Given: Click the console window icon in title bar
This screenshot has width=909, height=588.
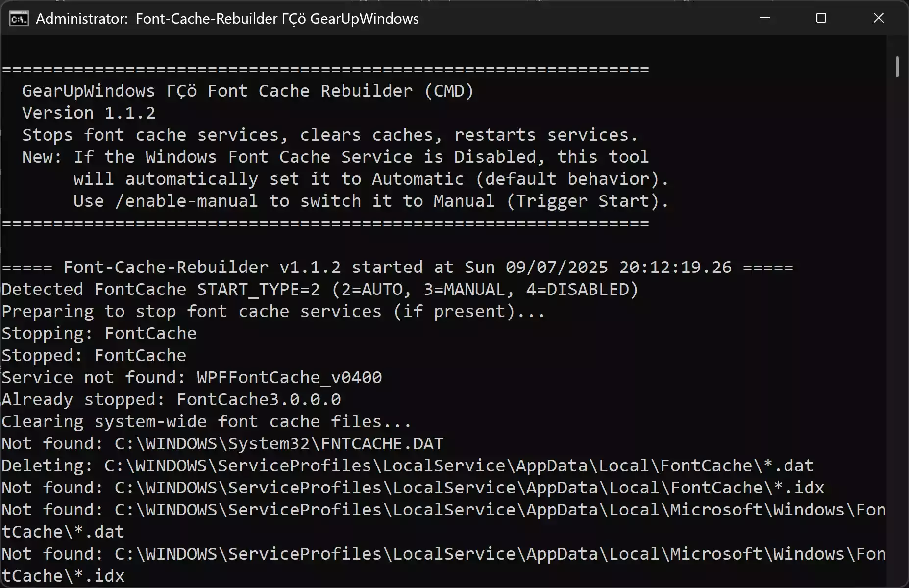Looking at the screenshot, I should click(x=19, y=18).
